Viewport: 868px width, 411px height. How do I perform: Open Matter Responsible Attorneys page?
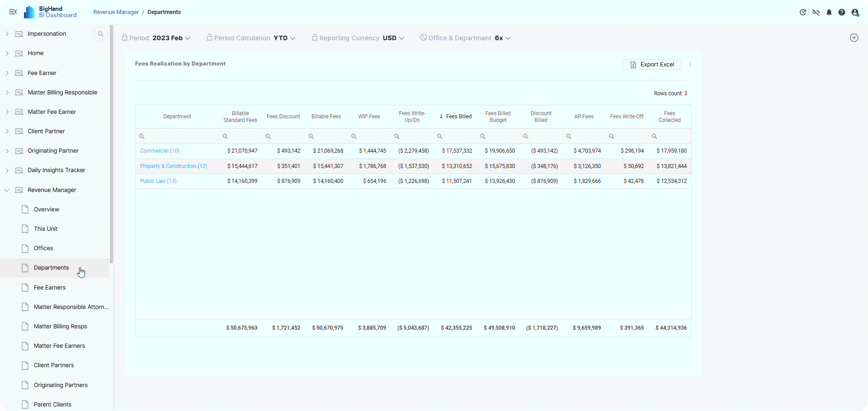pos(71,307)
